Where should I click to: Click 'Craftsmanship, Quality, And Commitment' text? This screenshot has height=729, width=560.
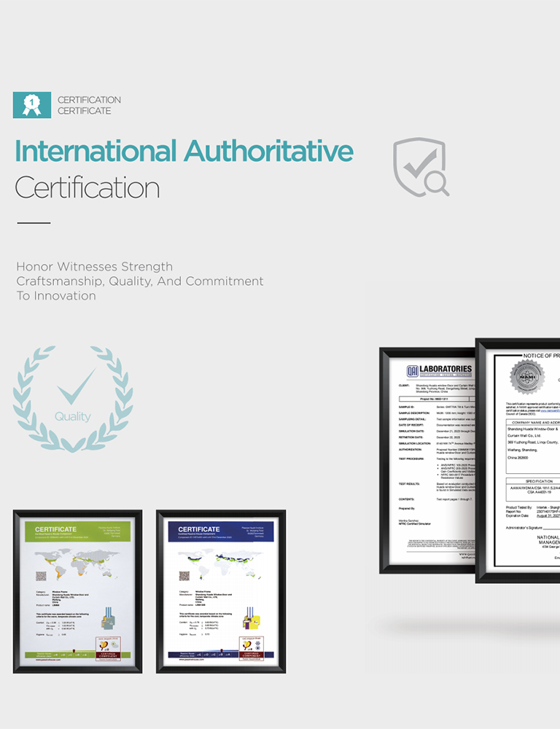click(140, 281)
